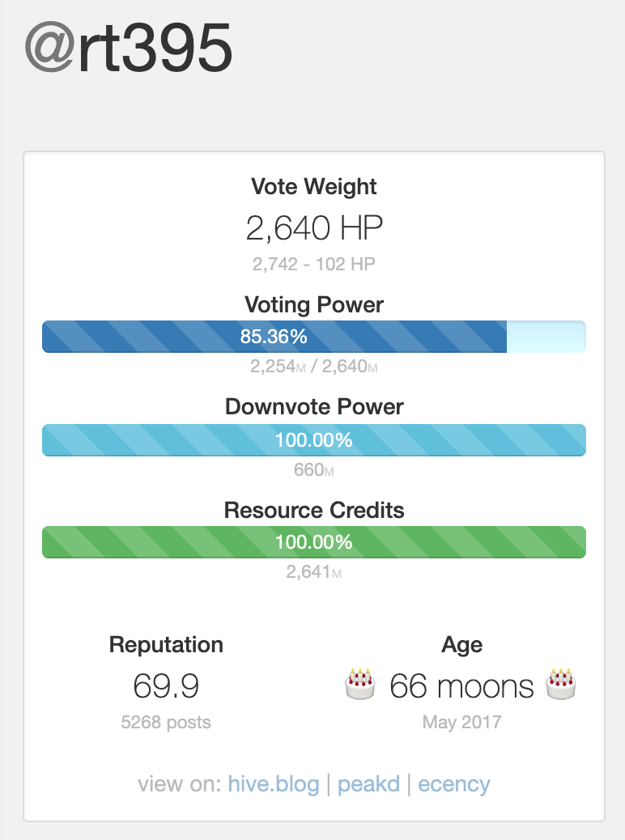
Task: Click the unfilled end of Voting Power bar
Action: pyautogui.click(x=546, y=337)
